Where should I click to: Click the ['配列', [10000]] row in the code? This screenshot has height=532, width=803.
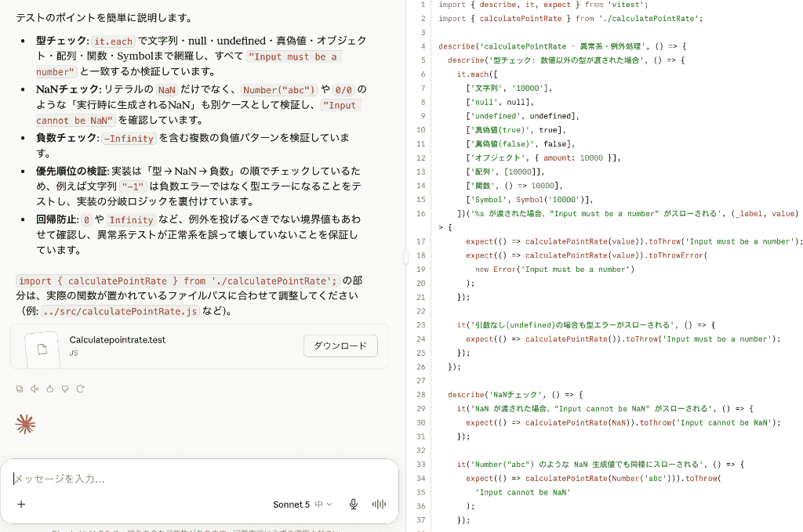(x=505, y=172)
